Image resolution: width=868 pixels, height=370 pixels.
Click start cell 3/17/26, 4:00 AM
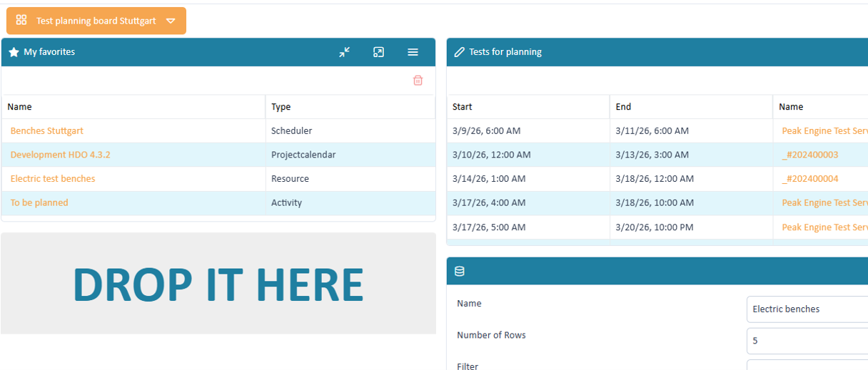(528, 202)
